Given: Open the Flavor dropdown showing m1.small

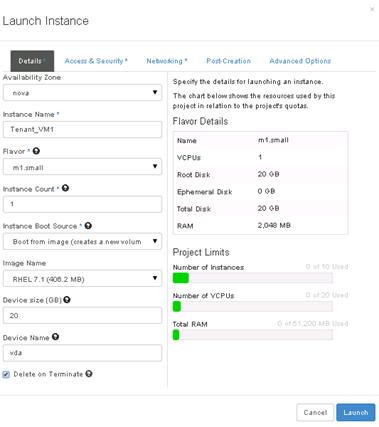Looking at the screenshot, I should 82,167.
